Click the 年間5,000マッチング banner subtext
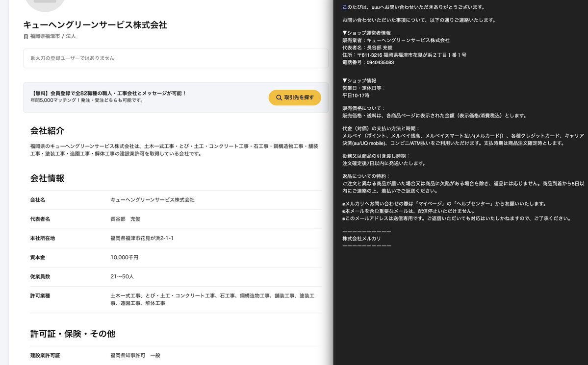This screenshot has height=365, width=588. click(x=87, y=100)
